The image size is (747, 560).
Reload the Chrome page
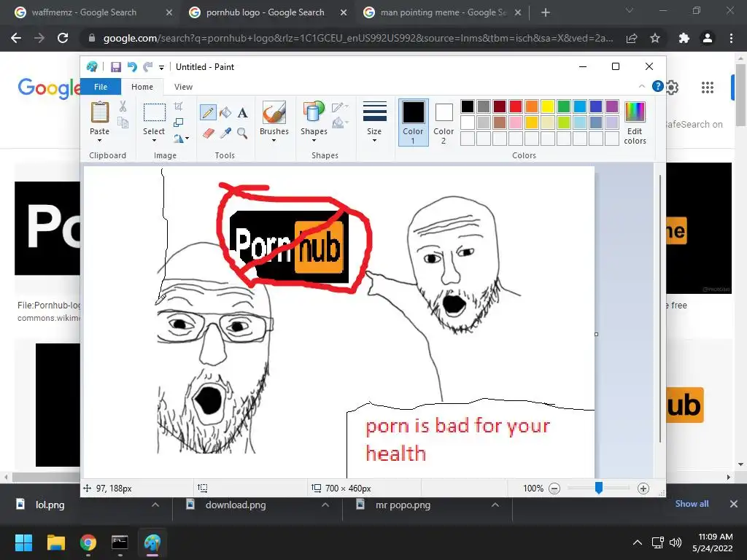(63, 38)
